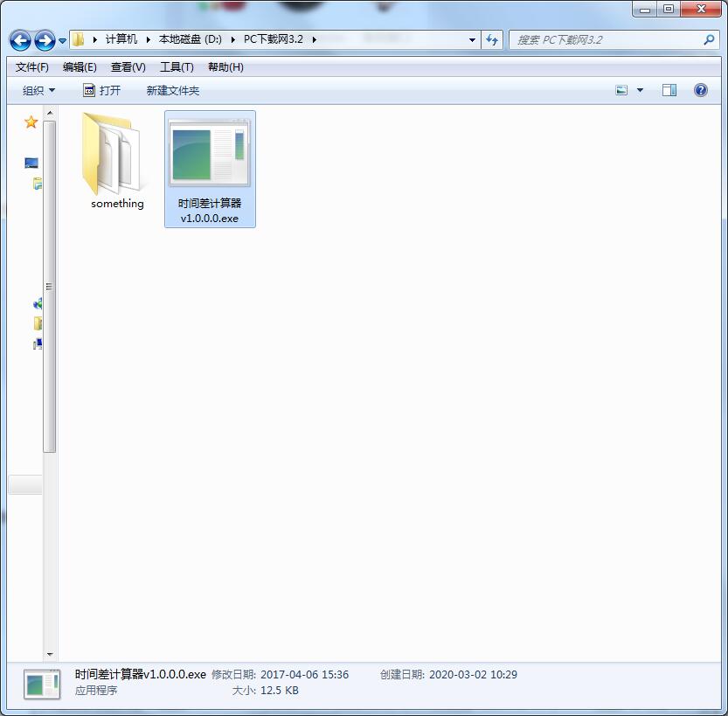Click the search magnifier icon
Viewport: 728px width, 716px height.
(x=709, y=39)
